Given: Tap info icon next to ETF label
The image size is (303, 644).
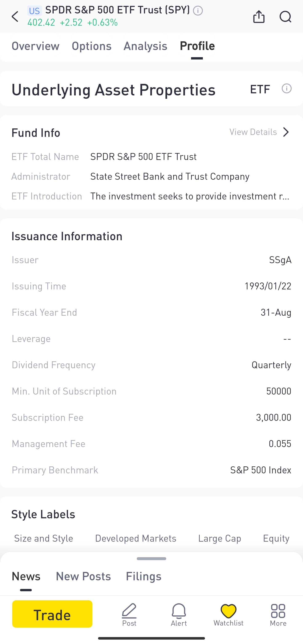Looking at the screenshot, I should point(287,88).
